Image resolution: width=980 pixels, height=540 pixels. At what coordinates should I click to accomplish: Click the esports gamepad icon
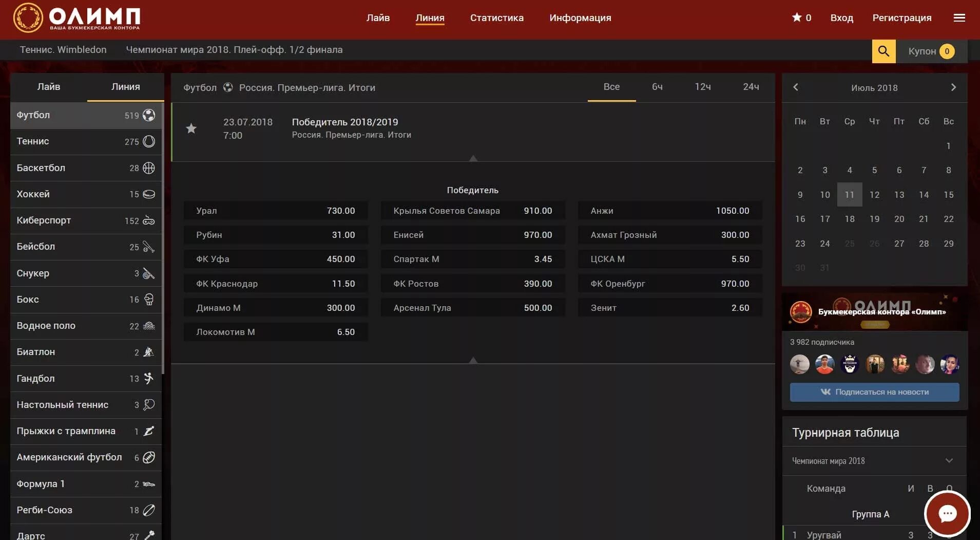click(x=149, y=220)
